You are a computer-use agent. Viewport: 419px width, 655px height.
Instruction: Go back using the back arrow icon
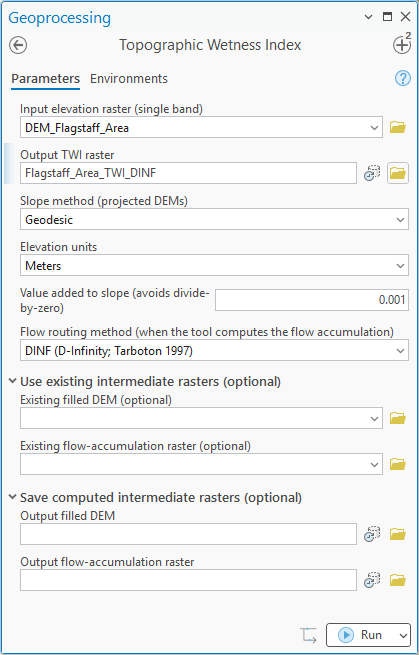point(18,45)
